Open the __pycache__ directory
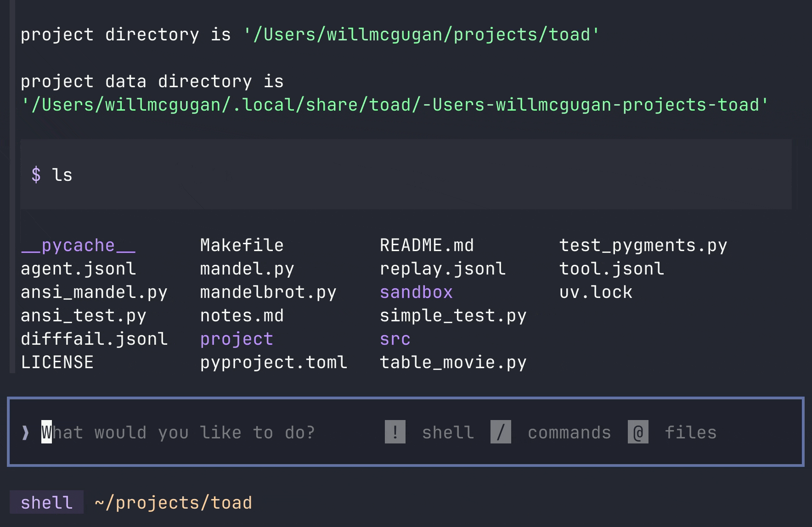 click(x=78, y=245)
